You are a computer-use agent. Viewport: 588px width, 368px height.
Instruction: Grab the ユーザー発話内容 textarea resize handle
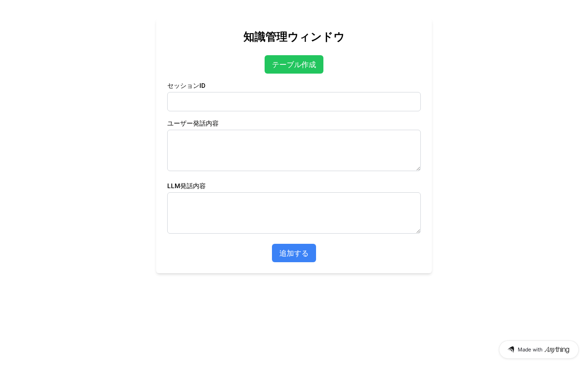[x=418, y=168]
